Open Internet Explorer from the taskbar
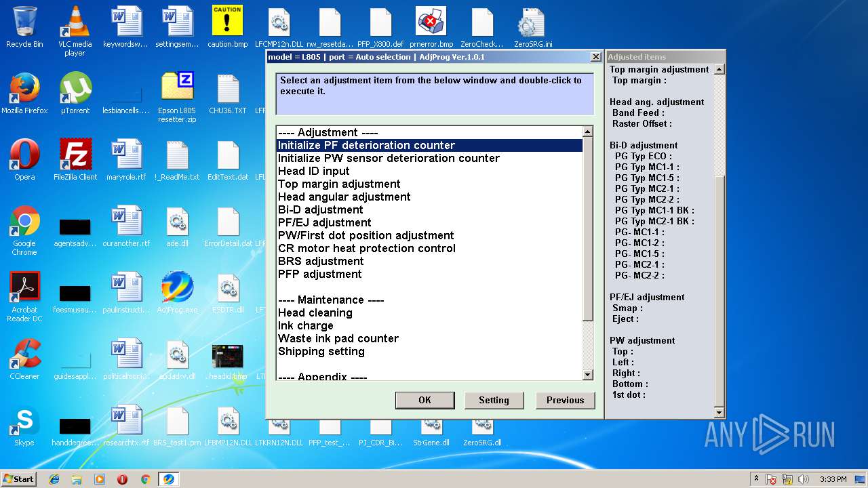868x488 pixels. pos(54,479)
